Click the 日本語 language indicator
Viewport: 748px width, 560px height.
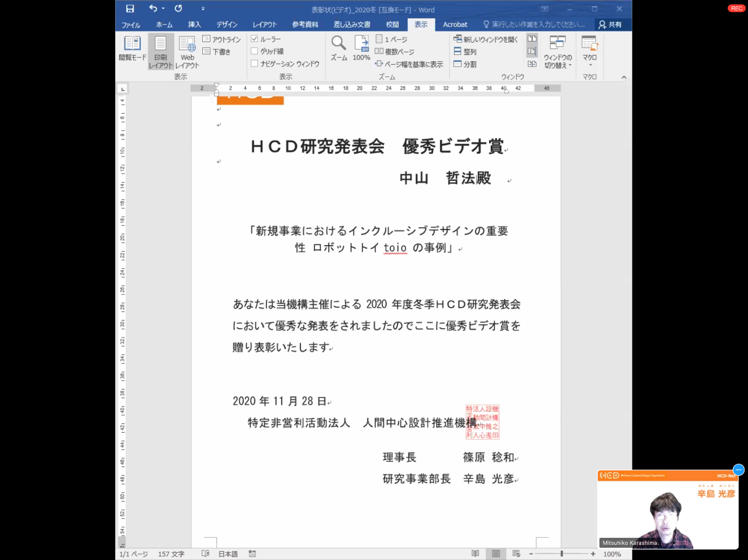pos(228,554)
